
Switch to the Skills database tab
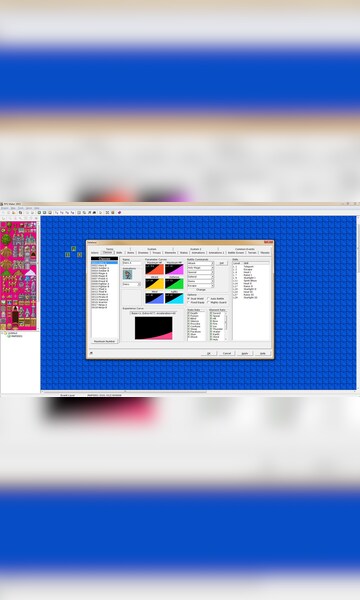point(119,253)
